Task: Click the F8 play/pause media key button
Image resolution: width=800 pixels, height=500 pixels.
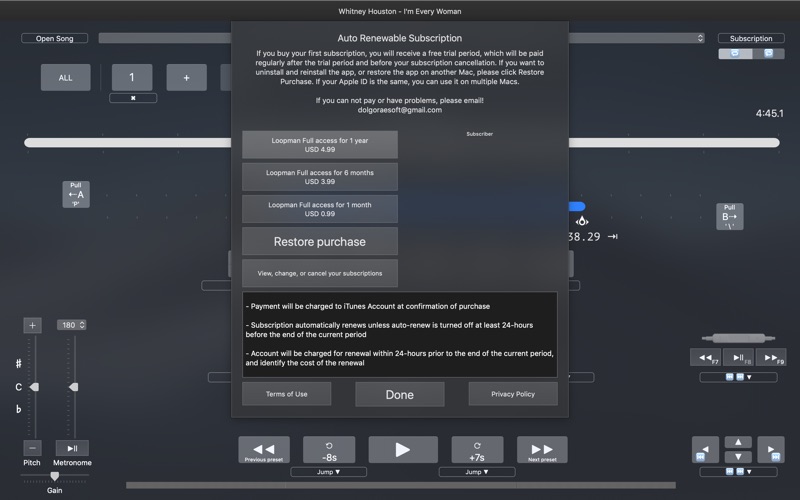Action: pos(738,358)
